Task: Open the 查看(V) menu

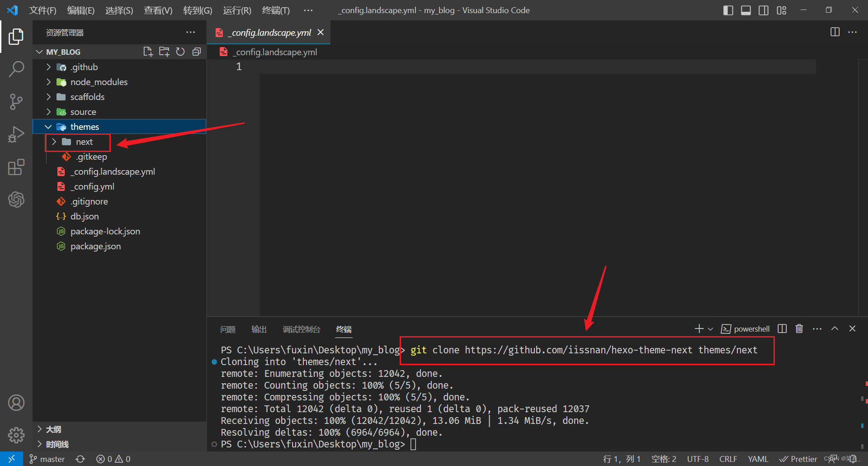Action: [158, 10]
